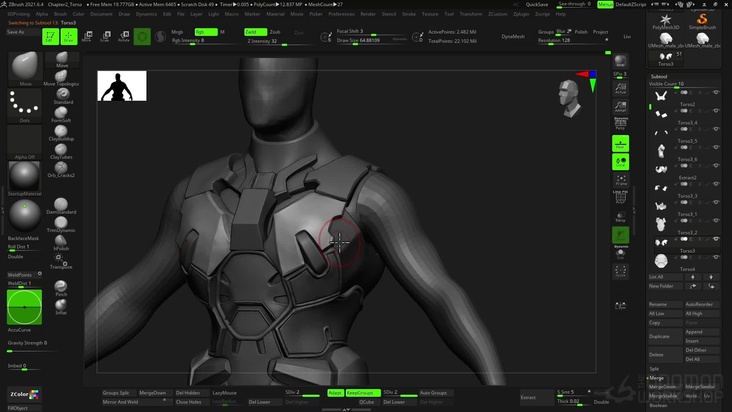Expand the Boolean section

tap(658, 405)
